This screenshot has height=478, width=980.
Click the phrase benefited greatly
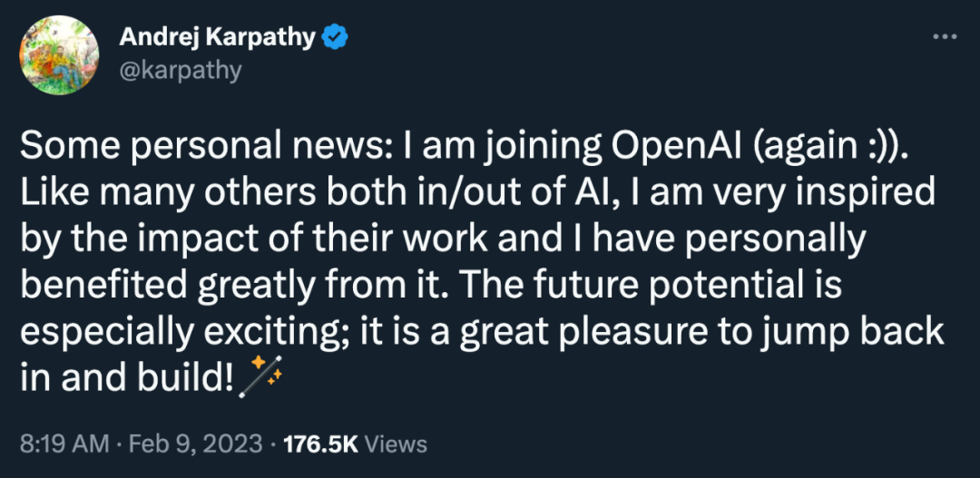click(166, 286)
